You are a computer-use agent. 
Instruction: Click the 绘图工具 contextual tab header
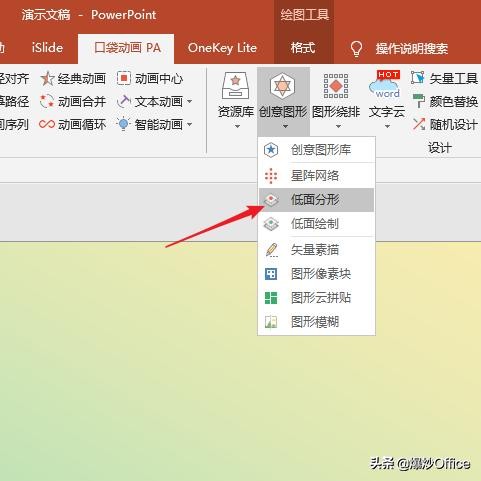click(x=304, y=15)
